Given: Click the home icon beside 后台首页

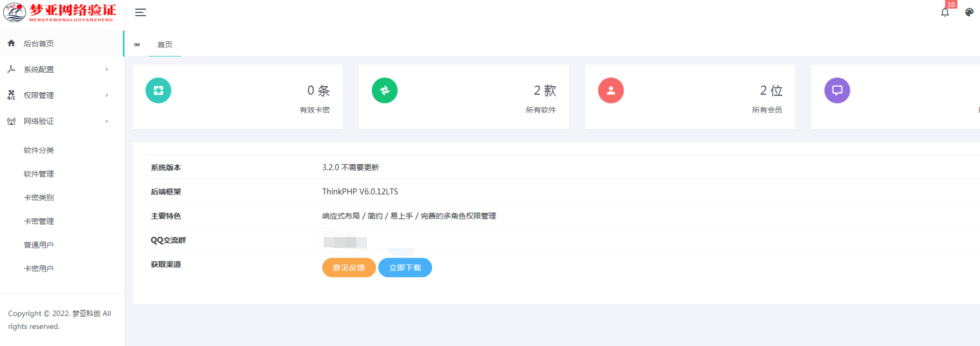Looking at the screenshot, I should [x=11, y=43].
